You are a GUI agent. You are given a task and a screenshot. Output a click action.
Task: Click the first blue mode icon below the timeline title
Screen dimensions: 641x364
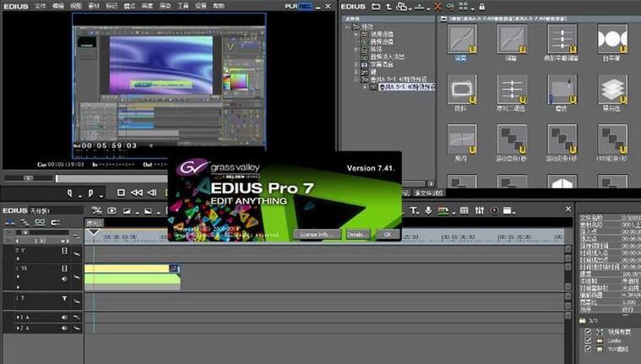(x=10, y=222)
